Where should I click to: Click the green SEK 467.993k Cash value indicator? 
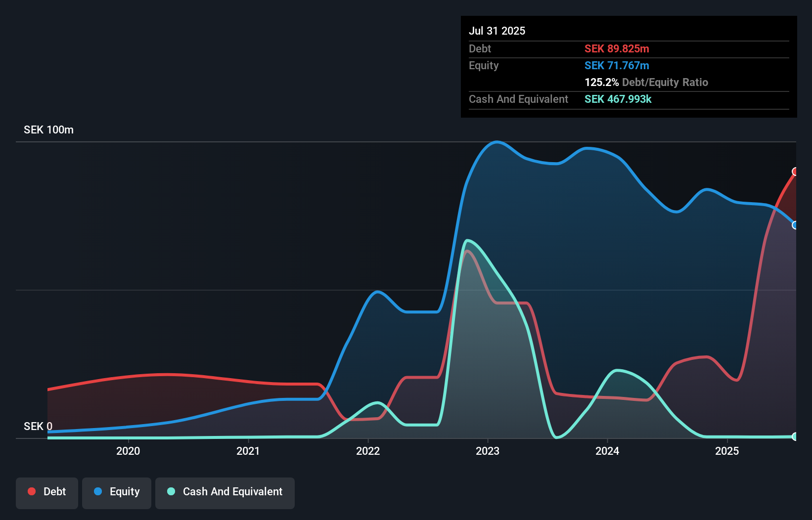[x=618, y=99]
